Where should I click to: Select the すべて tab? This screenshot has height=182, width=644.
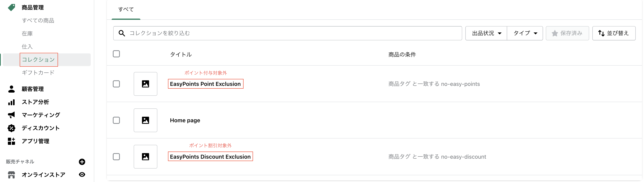tap(126, 9)
